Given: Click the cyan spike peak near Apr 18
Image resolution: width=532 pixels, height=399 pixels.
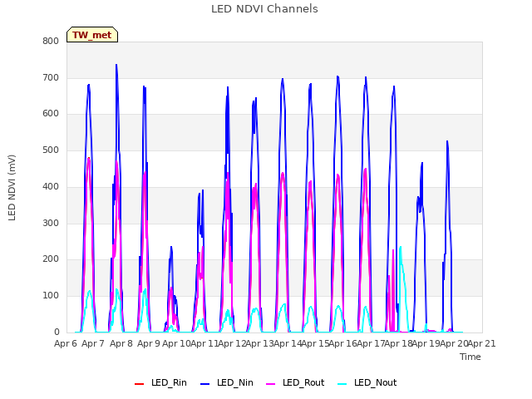Looking at the screenshot, I should click(x=401, y=247).
